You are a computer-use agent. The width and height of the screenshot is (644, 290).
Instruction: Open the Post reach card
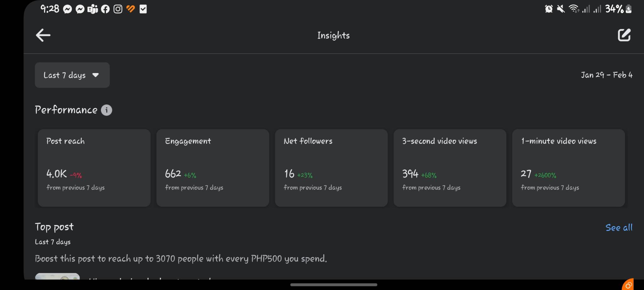point(94,168)
